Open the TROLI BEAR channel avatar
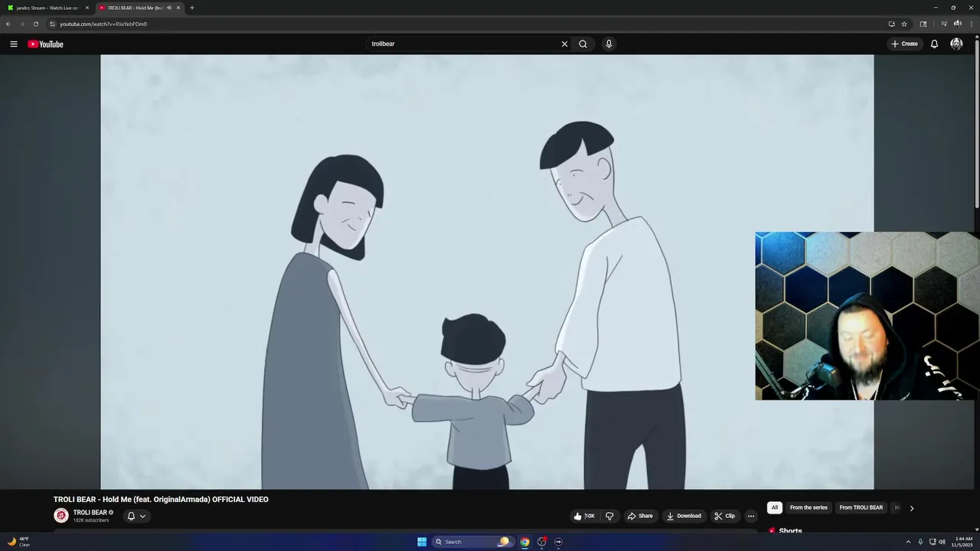Viewport: 980px width, 551px height. click(61, 516)
